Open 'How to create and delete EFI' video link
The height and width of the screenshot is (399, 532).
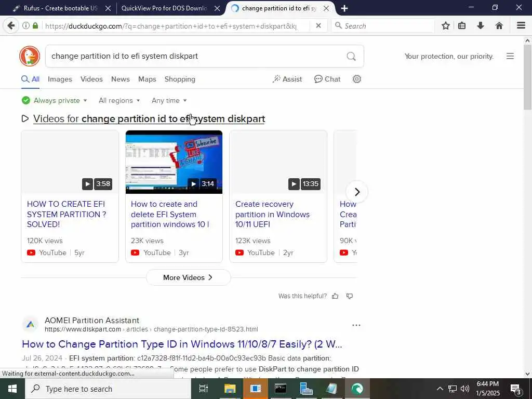[170, 214]
